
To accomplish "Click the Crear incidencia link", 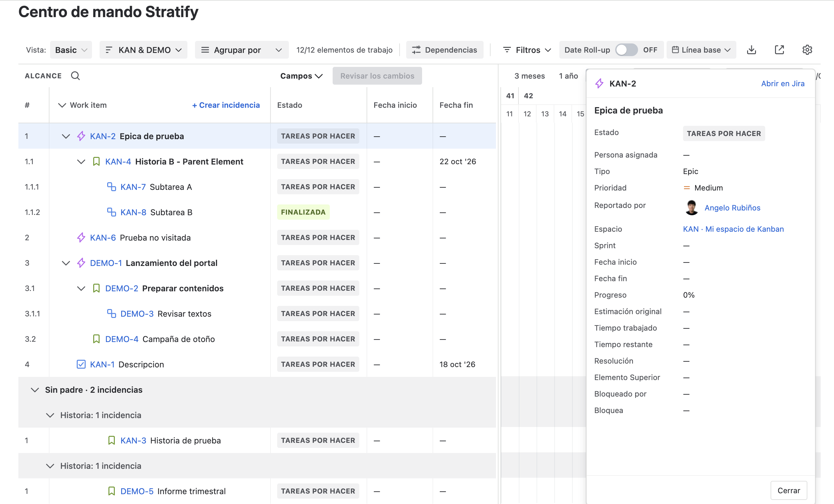I will (x=226, y=105).
